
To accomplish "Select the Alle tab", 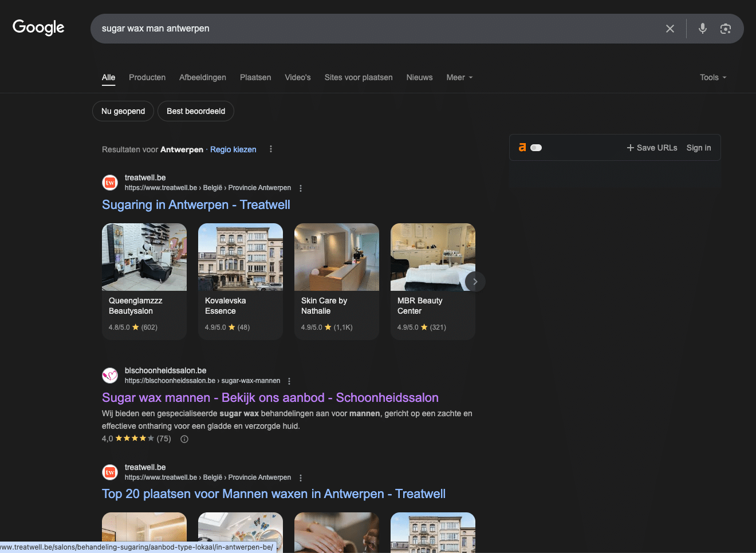I will [x=109, y=77].
